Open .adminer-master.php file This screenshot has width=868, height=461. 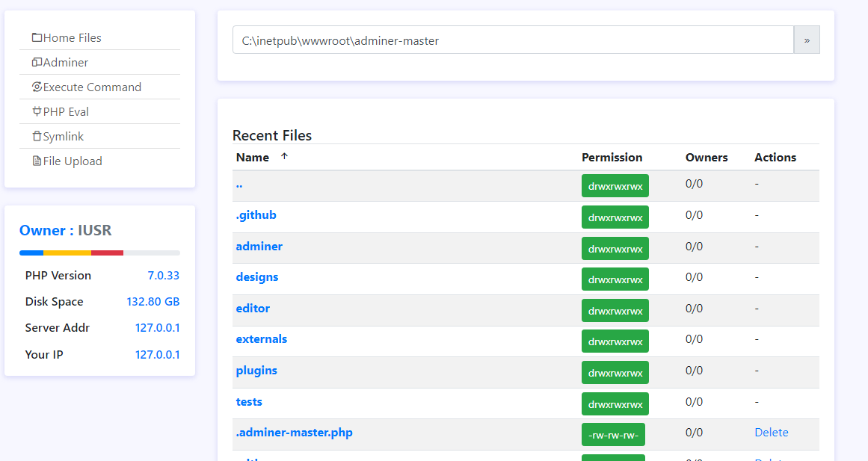pos(294,432)
